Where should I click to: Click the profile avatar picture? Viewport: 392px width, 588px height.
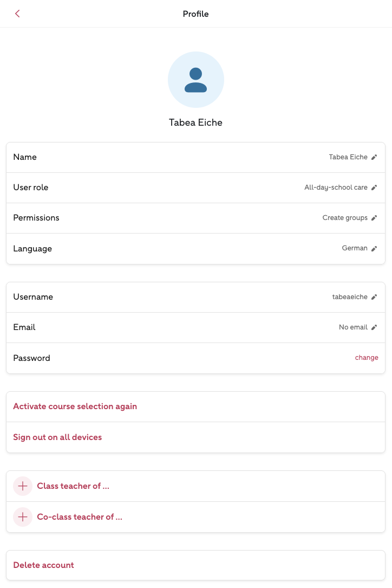point(196,80)
